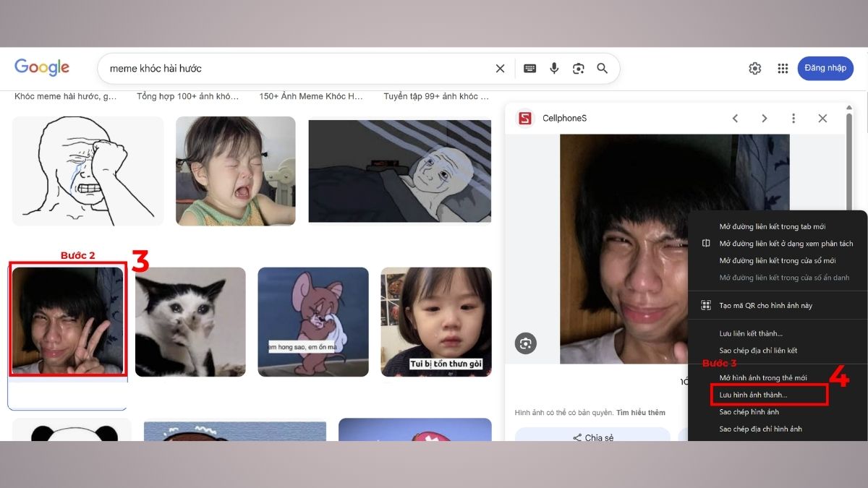Open the on-screen keyboard icon in search bar

point(529,68)
